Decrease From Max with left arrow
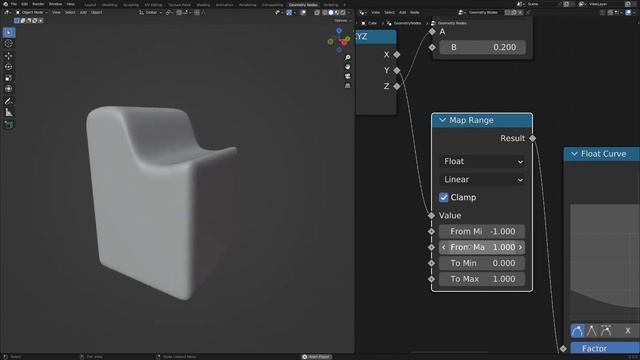 (x=444, y=247)
